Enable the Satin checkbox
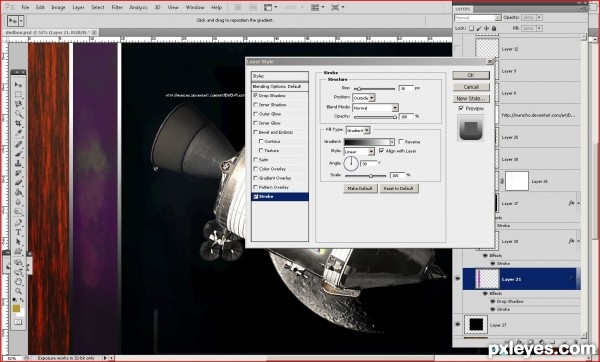This screenshot has height=362, width=600. tap(256, 160)
